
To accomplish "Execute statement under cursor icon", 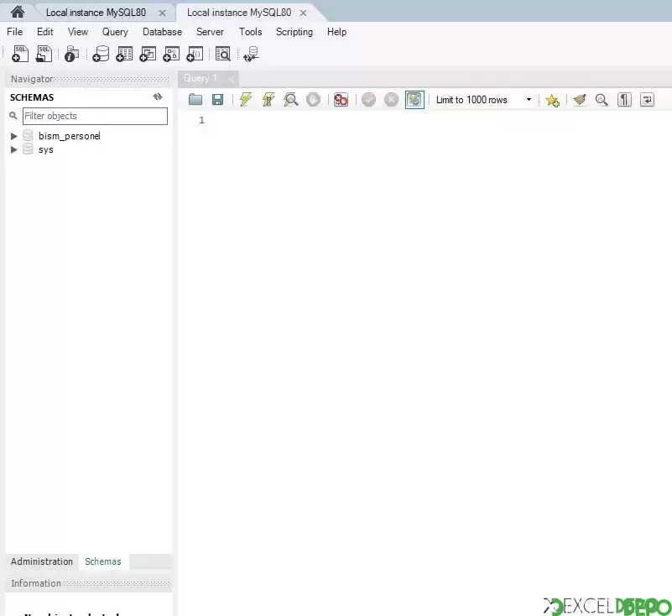I will pos(268,100).
